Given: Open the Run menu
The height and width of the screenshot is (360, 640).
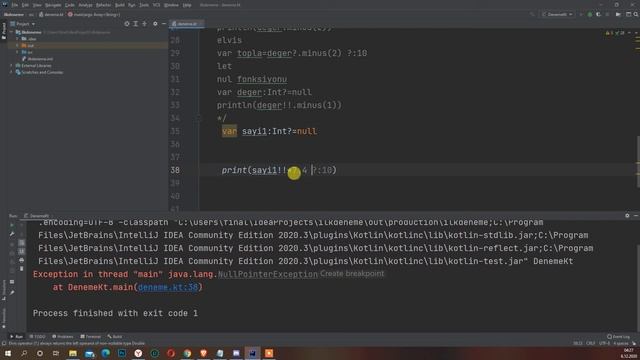Looking at the screenshot, I should point(131,5).
